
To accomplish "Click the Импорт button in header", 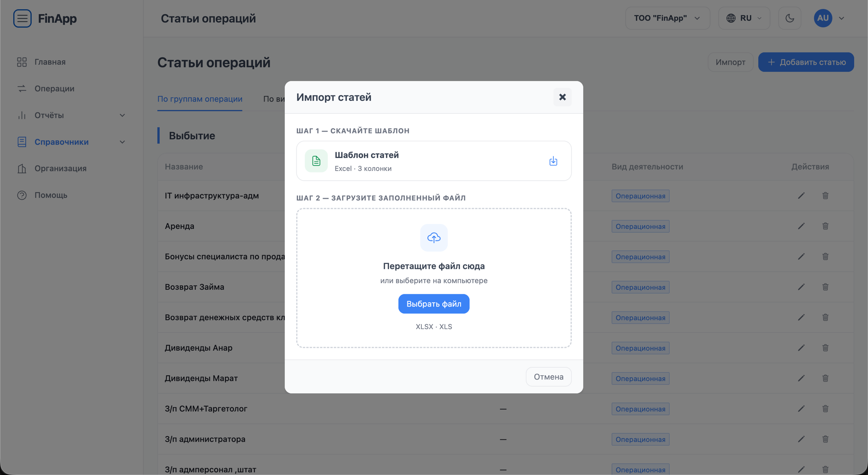I will pyautogui.click(x=730, y=62).
